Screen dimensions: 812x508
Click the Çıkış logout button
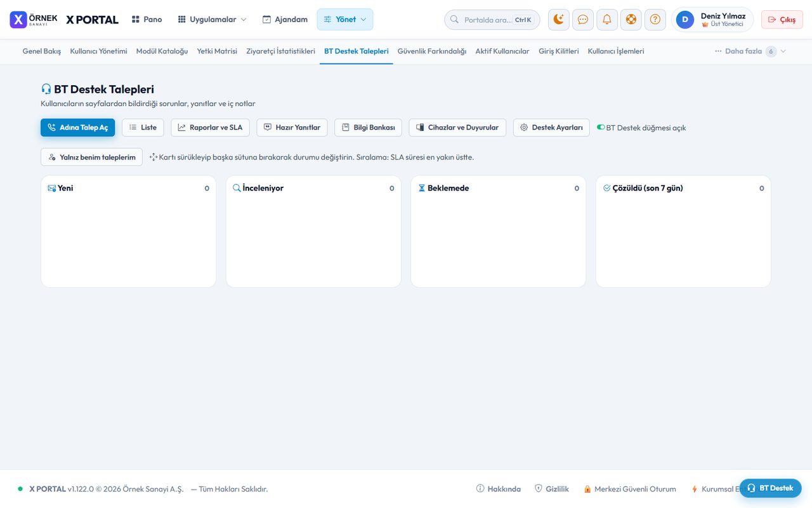782,20
